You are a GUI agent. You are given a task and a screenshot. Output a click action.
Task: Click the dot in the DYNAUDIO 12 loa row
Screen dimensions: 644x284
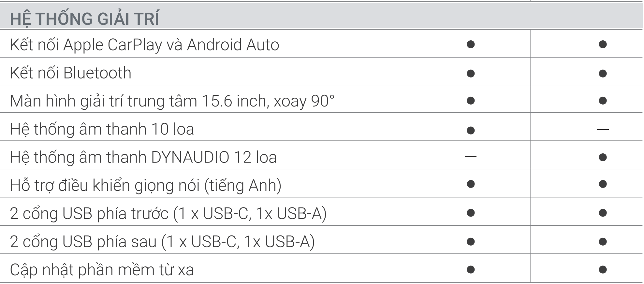[603, 158]
